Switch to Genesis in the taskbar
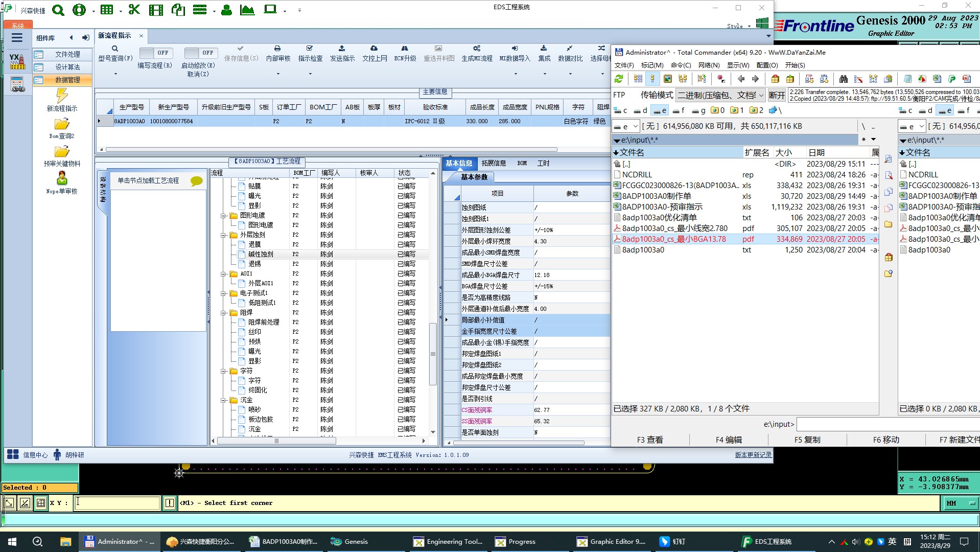 [349, 542]
